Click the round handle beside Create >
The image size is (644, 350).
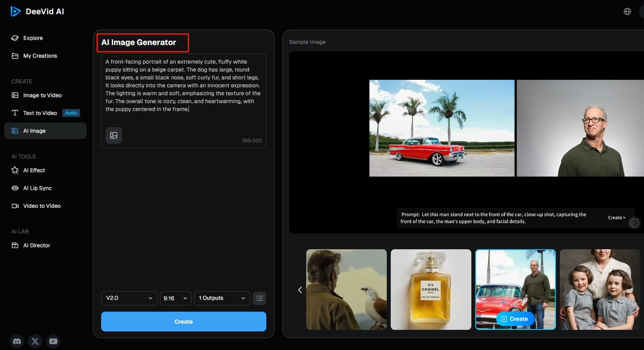coord(634,223)
